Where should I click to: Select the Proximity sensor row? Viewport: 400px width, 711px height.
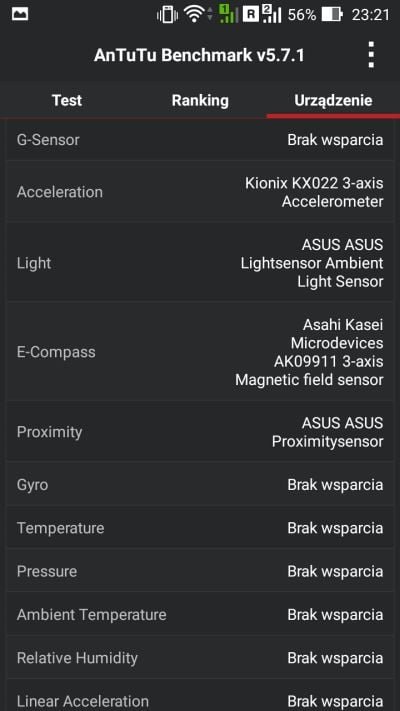[200, 432]
